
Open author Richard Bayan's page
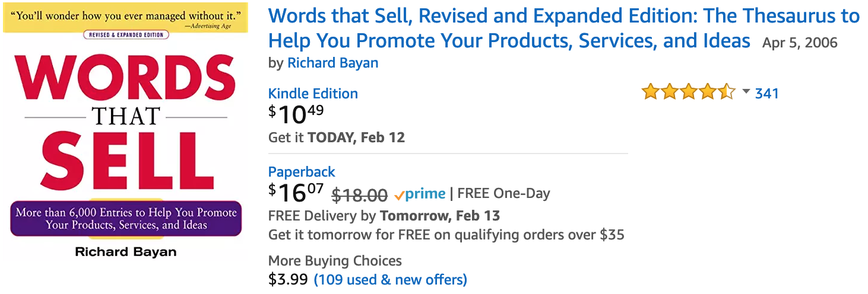[332, 63]
